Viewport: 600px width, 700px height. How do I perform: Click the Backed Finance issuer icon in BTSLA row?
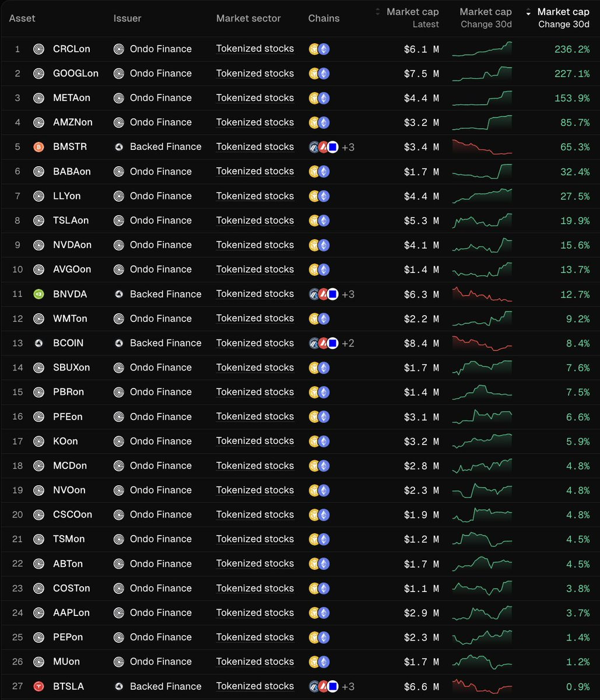[118, 687]
